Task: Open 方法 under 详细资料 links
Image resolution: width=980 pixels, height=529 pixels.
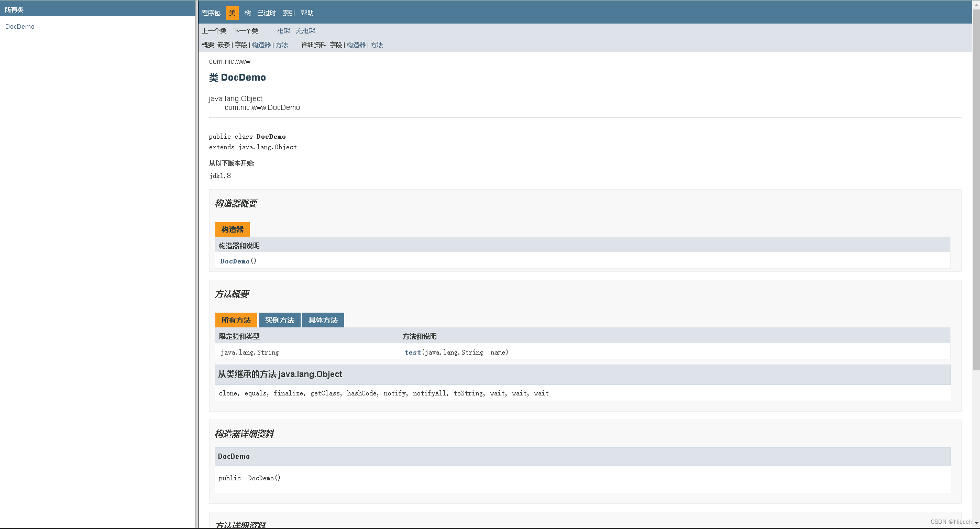Action: pyautogui.click(x=377, y=45)
